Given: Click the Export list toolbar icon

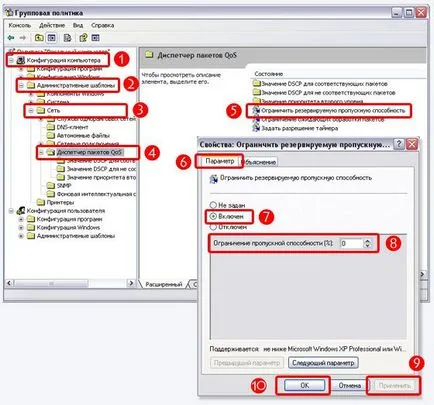Looking at the screenshot, I should [x=68, y=38].
